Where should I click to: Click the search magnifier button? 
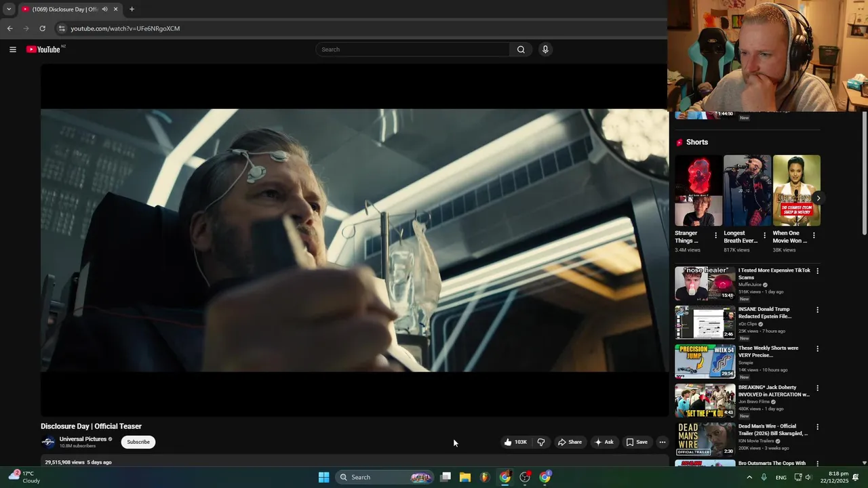[x=521, y=49]
